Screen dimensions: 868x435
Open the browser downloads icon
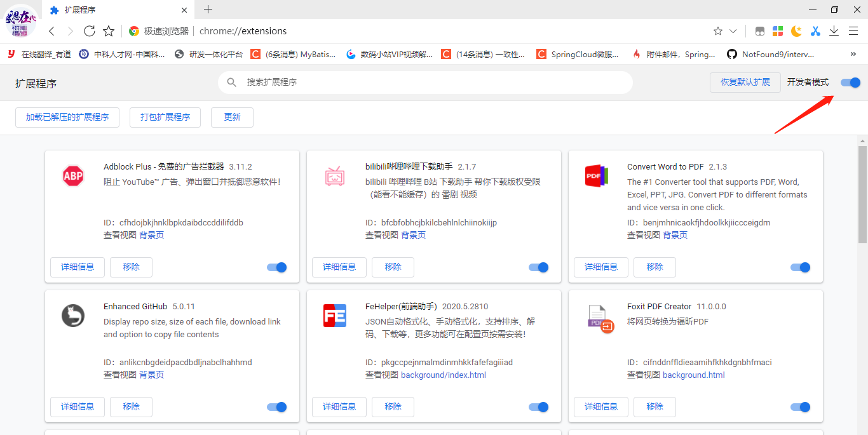pyautogui.click(x=834, y=30)
